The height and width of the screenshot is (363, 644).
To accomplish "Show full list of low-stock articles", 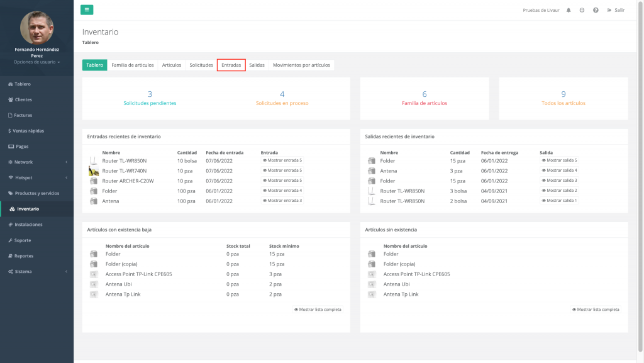I will click(x=318, y=309).
